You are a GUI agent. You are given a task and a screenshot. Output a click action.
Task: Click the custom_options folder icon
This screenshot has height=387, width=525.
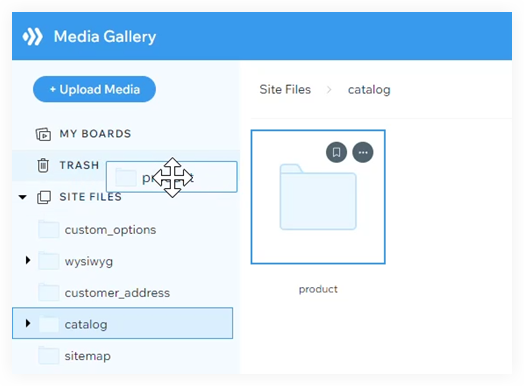pos(49,229)
